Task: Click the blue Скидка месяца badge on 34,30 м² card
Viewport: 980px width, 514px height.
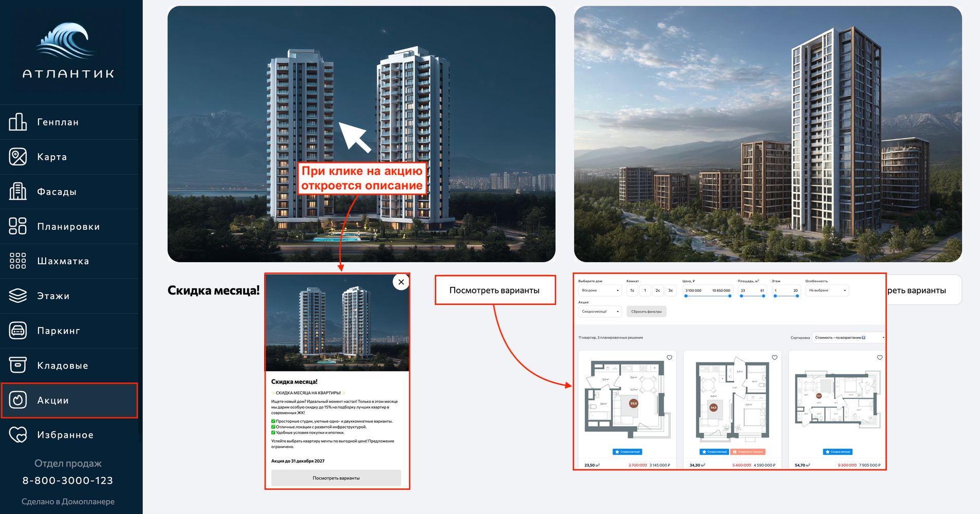Action: pyautogui.click(x=714, y=452)
